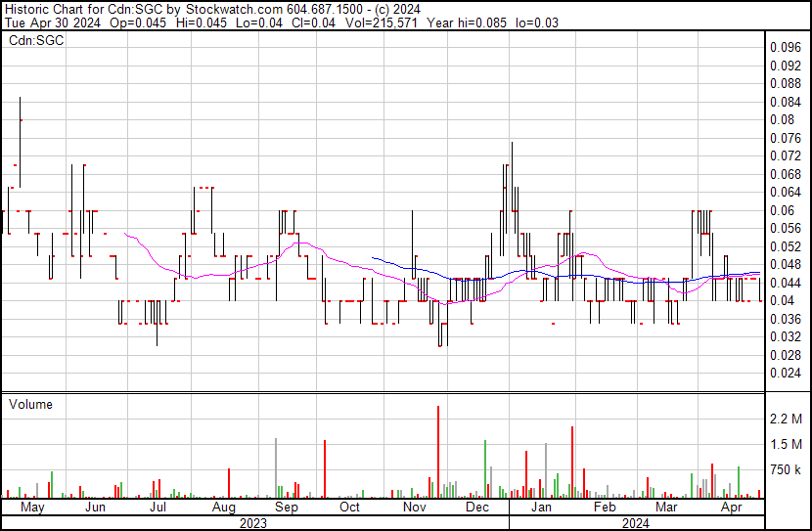Click the 0.036 price axis label
The image size is (812, 531).
point(786,320)
